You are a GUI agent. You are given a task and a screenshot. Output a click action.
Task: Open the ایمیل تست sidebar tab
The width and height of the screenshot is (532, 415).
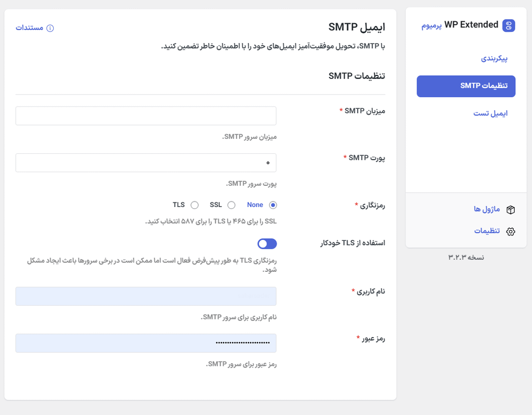coord(490,113)
